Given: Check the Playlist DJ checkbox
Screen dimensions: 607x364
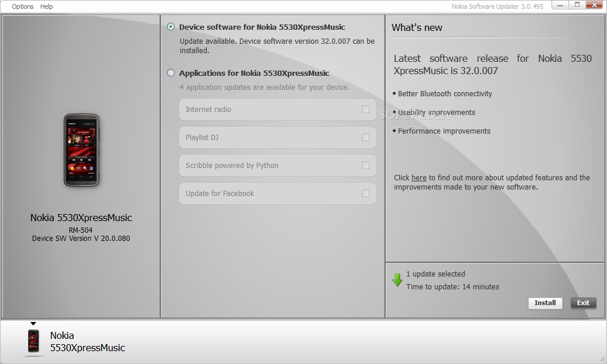Looking at the screenshot, I should tap(365, 137).
